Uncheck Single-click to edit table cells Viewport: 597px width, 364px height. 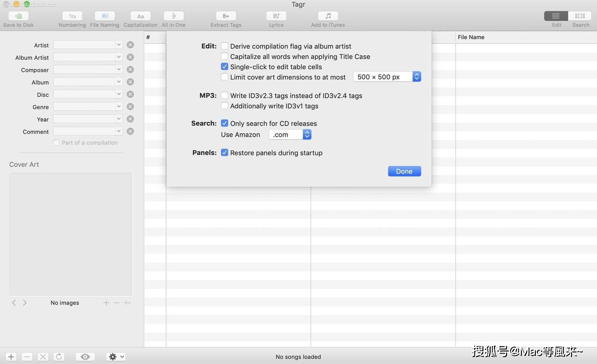(x=224, y=67)
